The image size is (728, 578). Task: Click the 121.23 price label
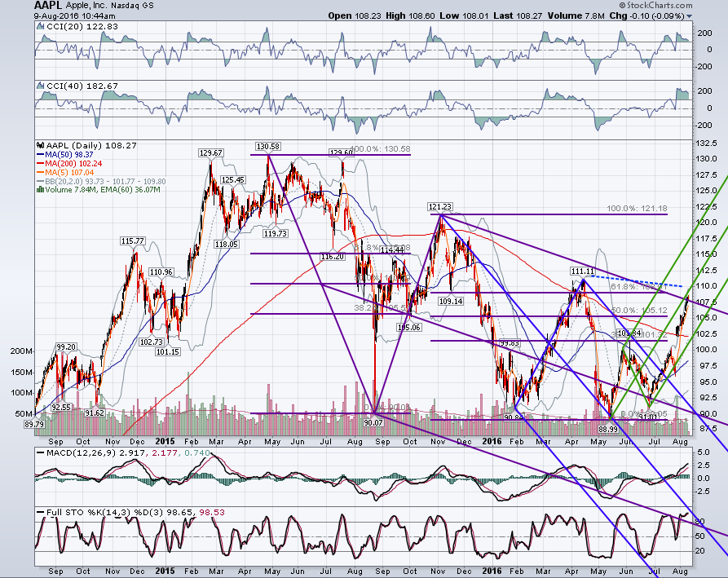[440, 206]
